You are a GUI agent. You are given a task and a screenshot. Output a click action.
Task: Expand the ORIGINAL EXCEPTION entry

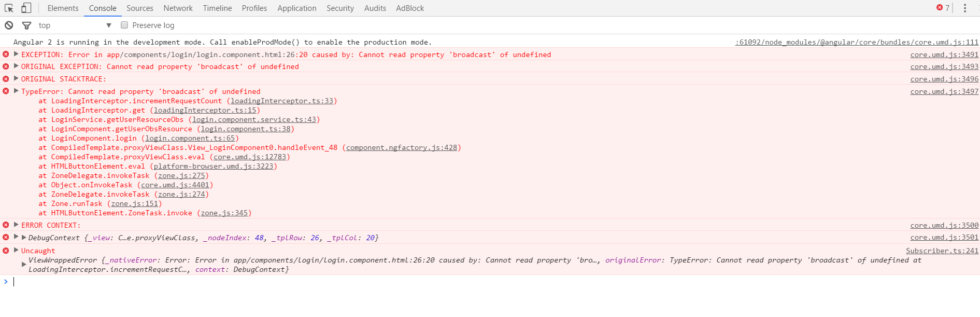(16, 66)
